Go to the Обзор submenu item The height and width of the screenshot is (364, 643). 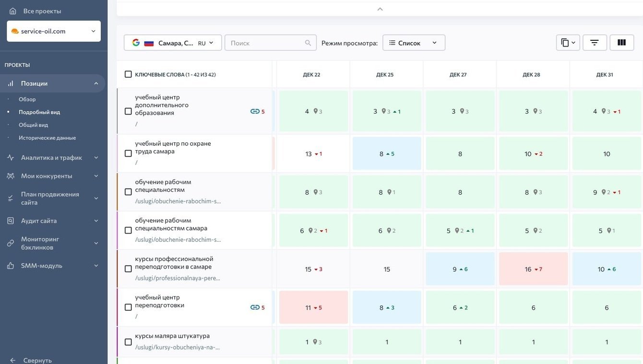pos(27,99)
